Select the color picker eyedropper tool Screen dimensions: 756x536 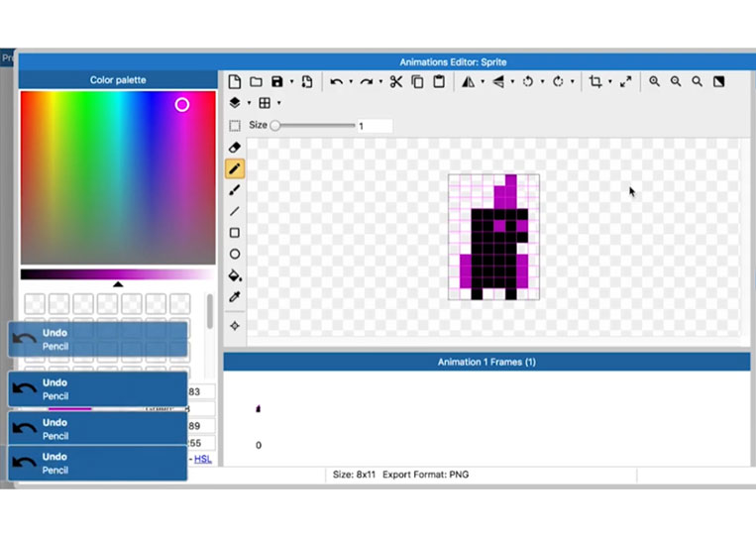tap(235, 297)
